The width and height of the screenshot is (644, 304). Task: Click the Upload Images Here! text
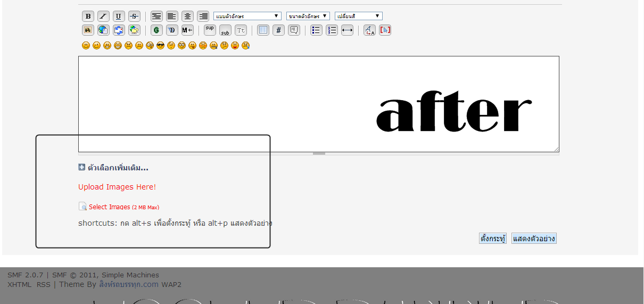point(117,187)
